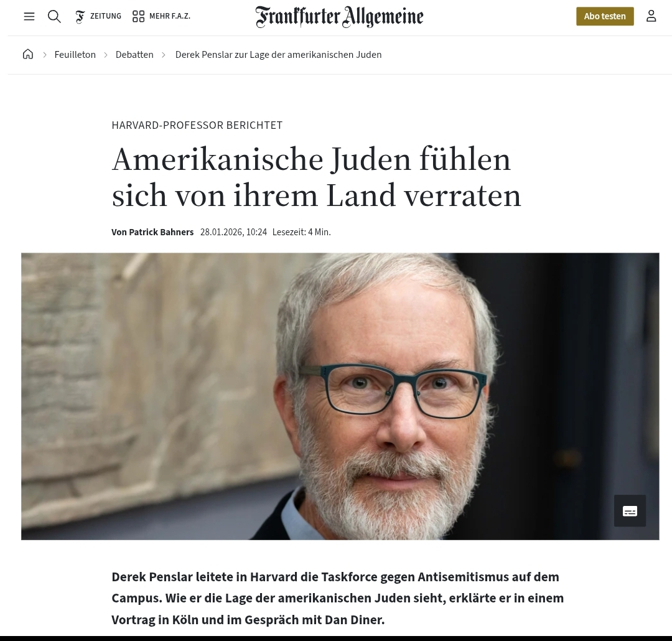Click the chevron between Feuilleton and Debatten
Screen dimensions: 672x641
click(x=105, y=55)
